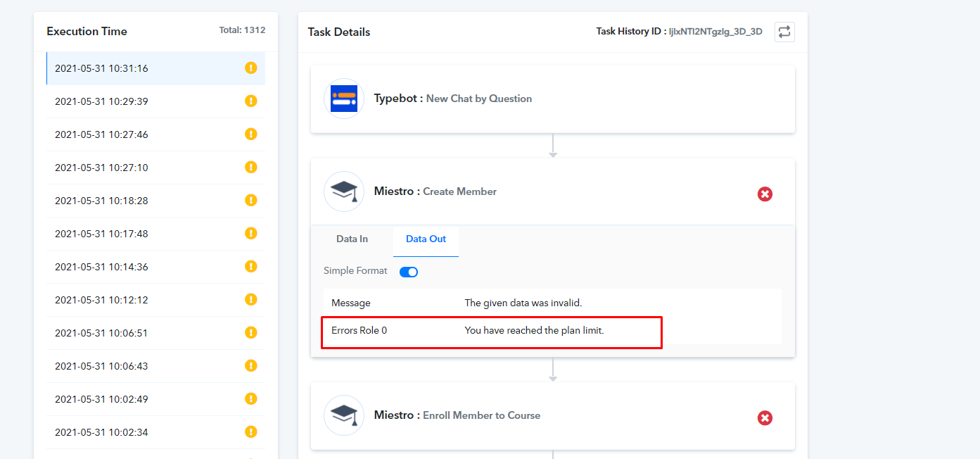Click warning icon for 10:02:34 execution
Image resolution: width=980 pixels, height=459 pixels.
click(x=251, y=432)
